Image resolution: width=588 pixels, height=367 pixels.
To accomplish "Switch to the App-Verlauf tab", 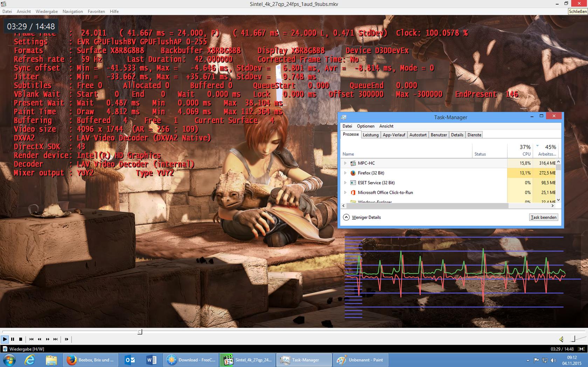I will coord(394,135).
